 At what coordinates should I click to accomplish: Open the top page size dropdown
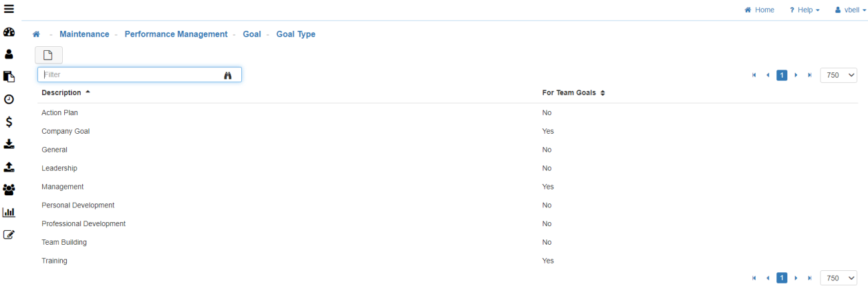(x=838, y=75)
